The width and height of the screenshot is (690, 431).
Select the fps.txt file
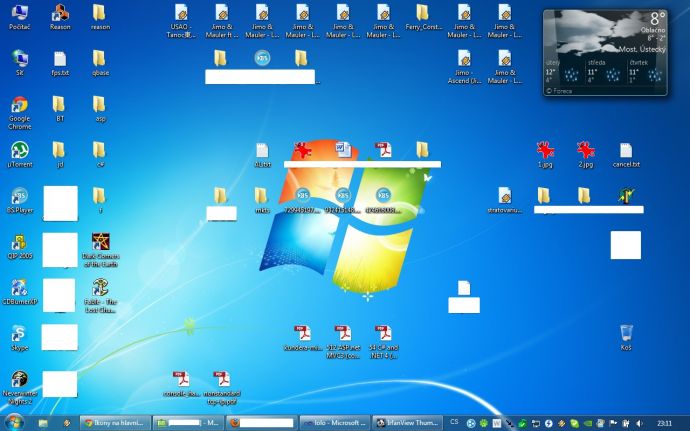(60, 63)
